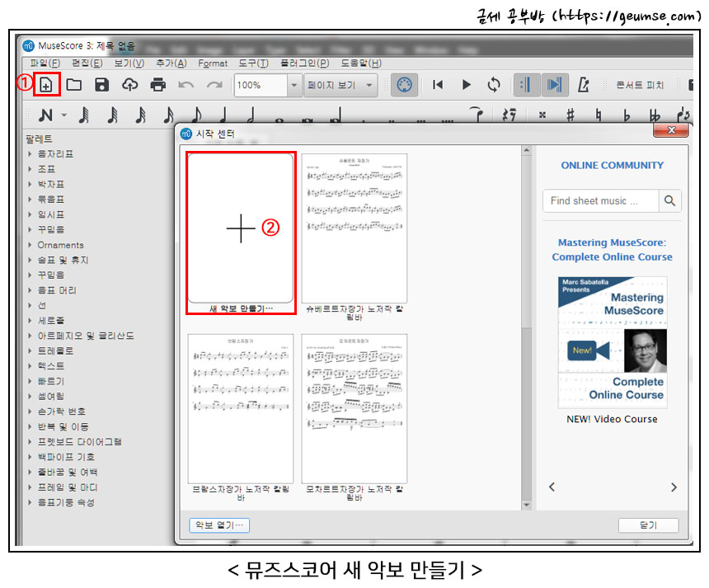The image size is (709, 588).
Task: Apply the double flat accidental
Action: click(655, 115)
